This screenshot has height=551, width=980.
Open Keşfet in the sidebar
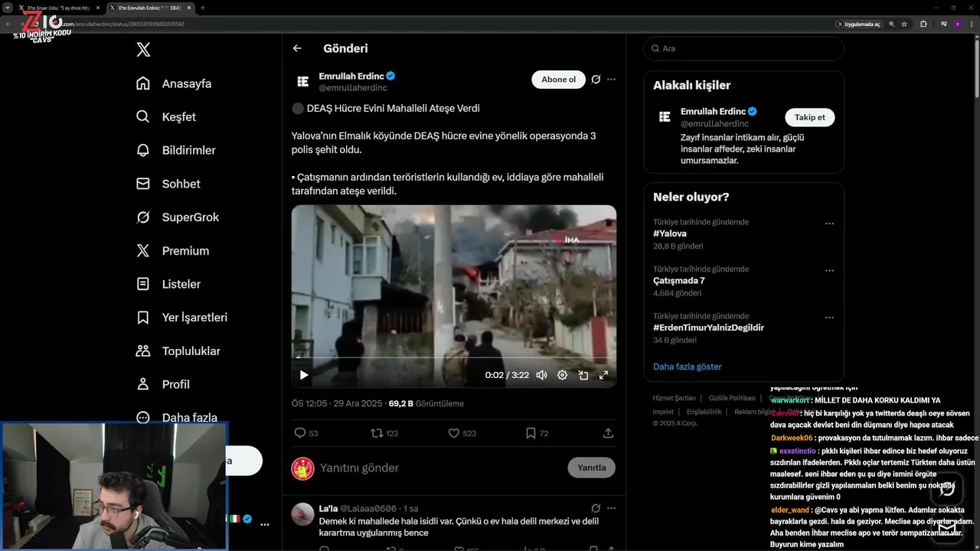tap(166, 117)
